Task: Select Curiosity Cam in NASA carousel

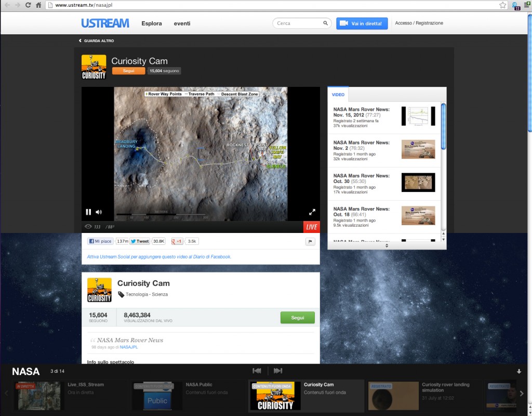Action: coord(307,396)
